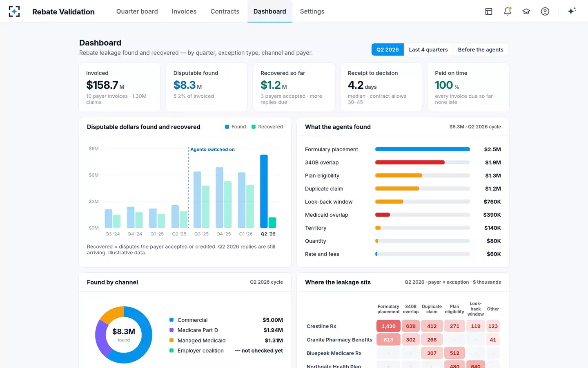
Task: Click the Medicare Part D legend square
Action: pos(171,330)
